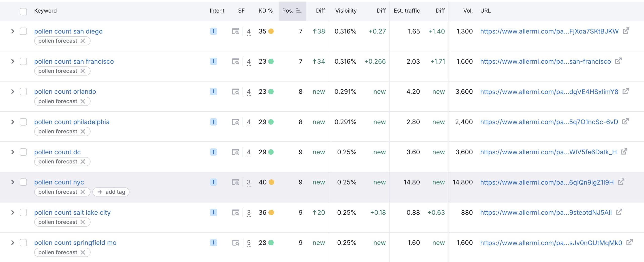Open external link icon for springfield mo URL
Screen dimensions: 644x262
pos(629,242)
